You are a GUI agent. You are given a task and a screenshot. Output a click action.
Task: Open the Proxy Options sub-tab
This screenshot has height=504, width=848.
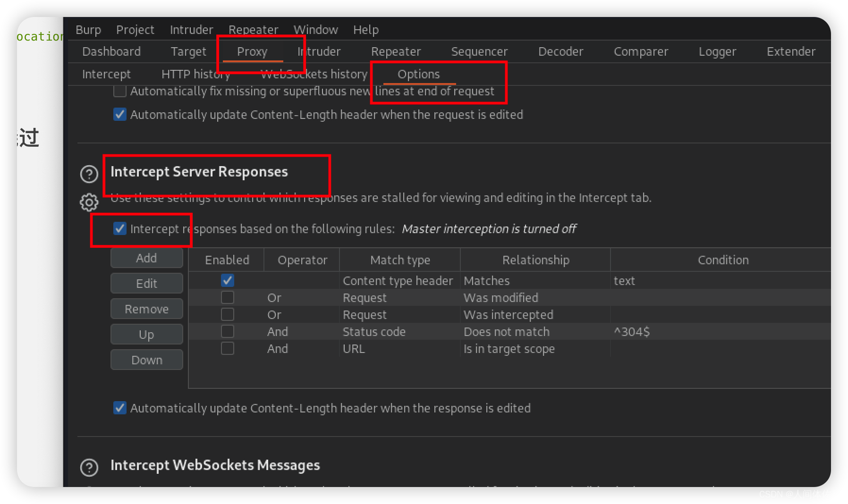click(419, 74)
